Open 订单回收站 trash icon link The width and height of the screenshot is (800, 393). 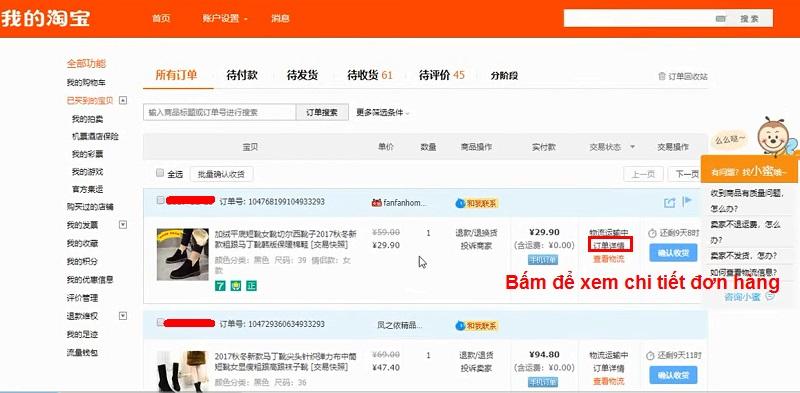(662, 76)
